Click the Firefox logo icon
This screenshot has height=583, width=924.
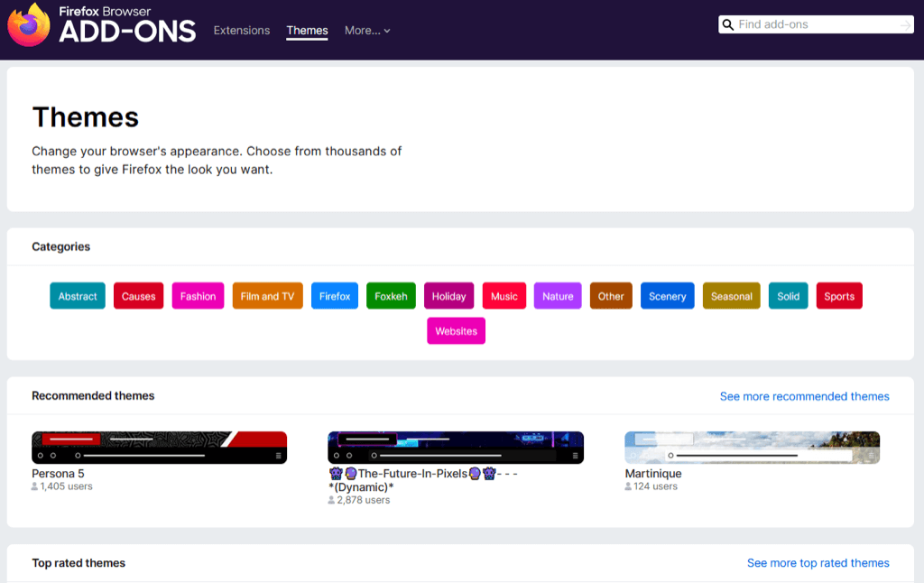(x=29, y=25)
